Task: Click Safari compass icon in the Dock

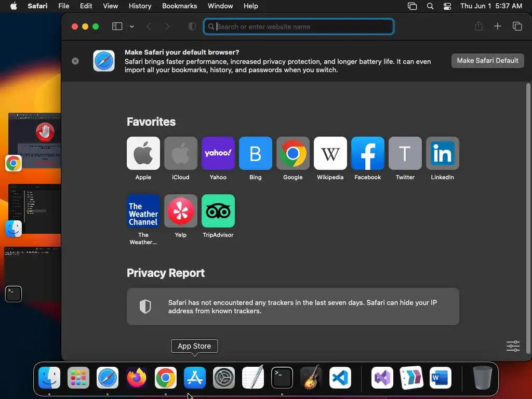Action: point(108,377)
